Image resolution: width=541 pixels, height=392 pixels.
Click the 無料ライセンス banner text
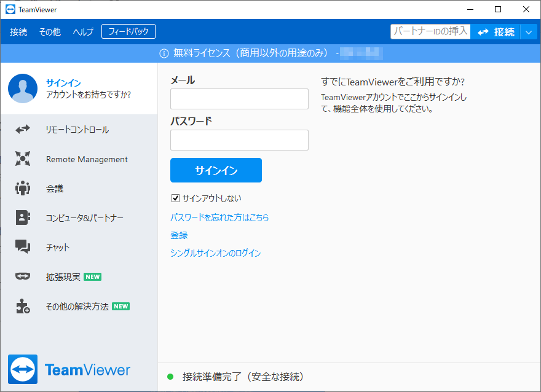pyautogui.click(x=250, y=53)
